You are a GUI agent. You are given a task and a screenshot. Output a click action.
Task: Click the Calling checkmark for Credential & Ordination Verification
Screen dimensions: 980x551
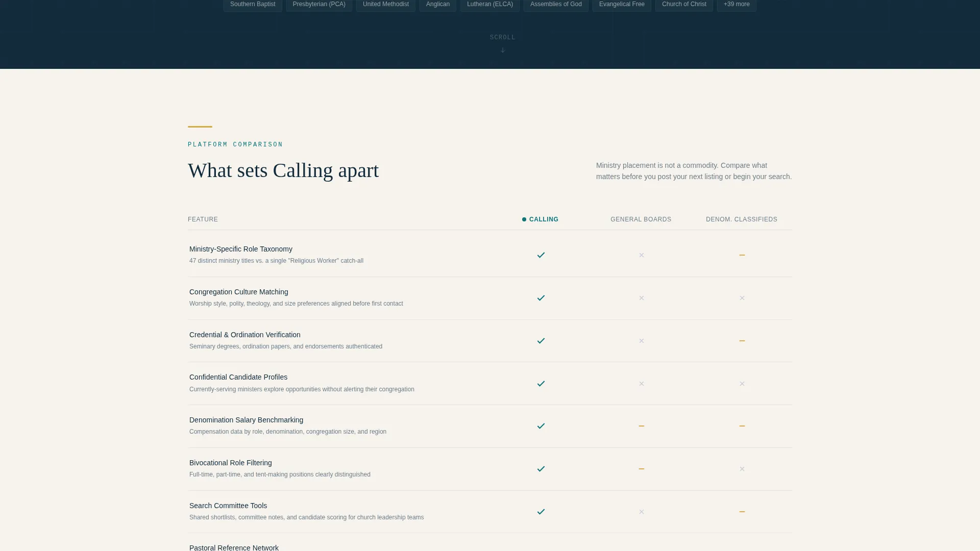coord(541,341)
